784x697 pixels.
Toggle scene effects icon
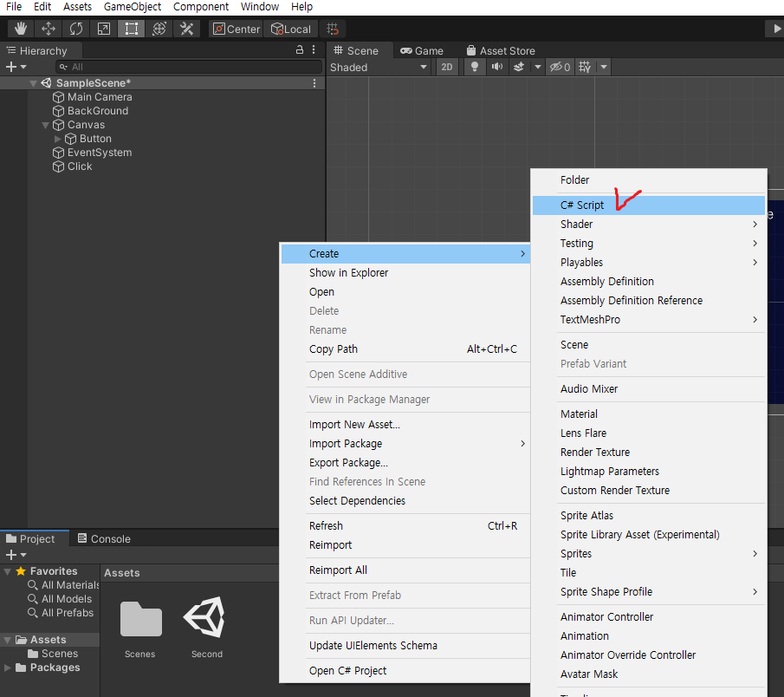[x=519, y=67]
